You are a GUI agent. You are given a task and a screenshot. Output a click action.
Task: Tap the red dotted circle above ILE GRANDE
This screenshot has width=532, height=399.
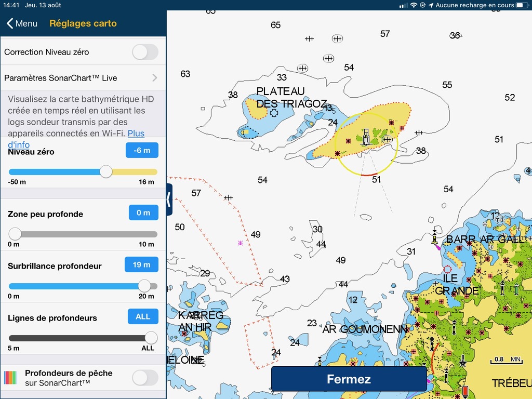[447, 270]
